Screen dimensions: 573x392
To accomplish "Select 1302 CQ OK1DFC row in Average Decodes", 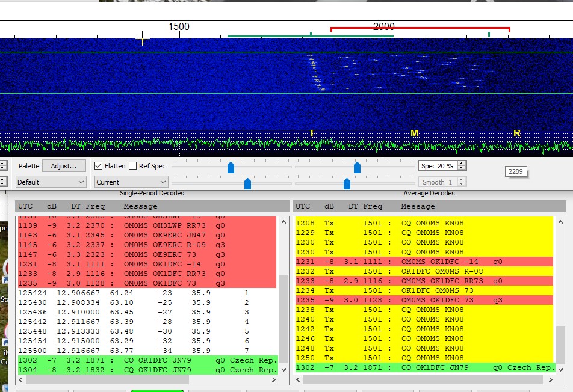I will pyautogui.click(x=425, y=367).
